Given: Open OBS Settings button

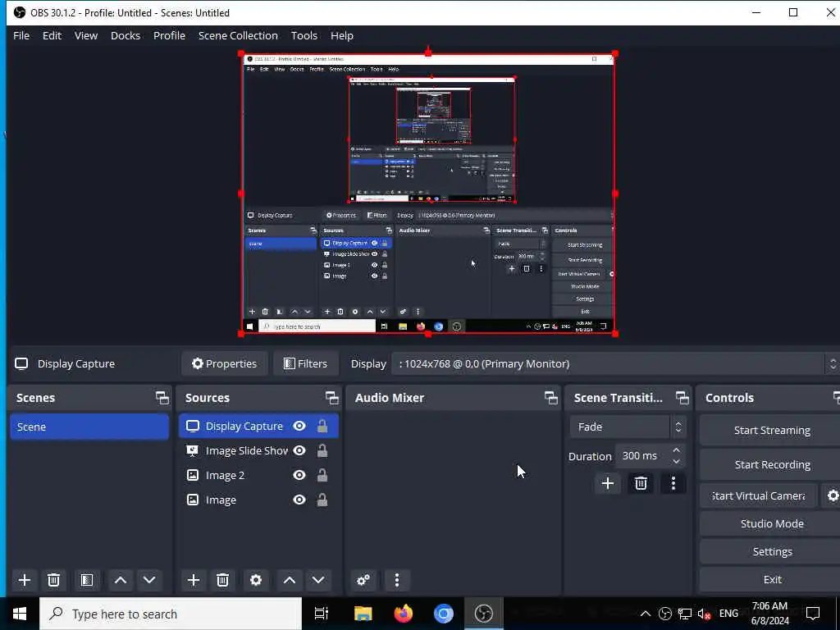Looking at the screenshot, I should [769, 551].
